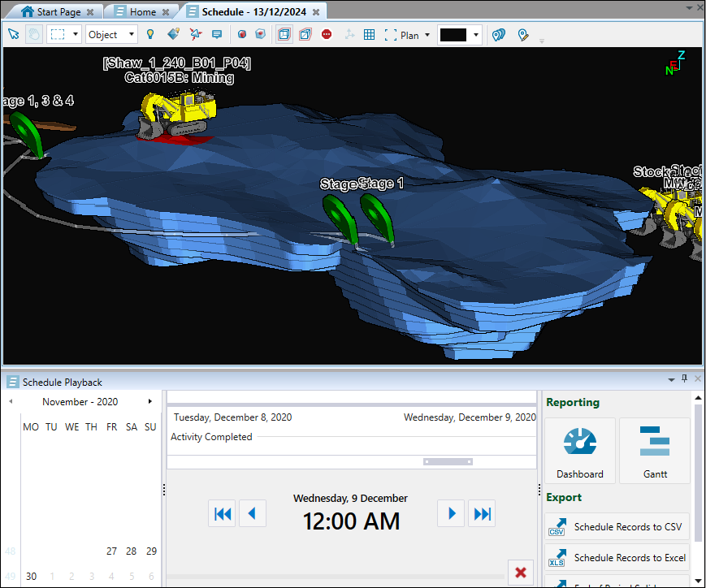
Task: Open the rectangle selection mode dropdown arrow
Action: coord(76,35)
